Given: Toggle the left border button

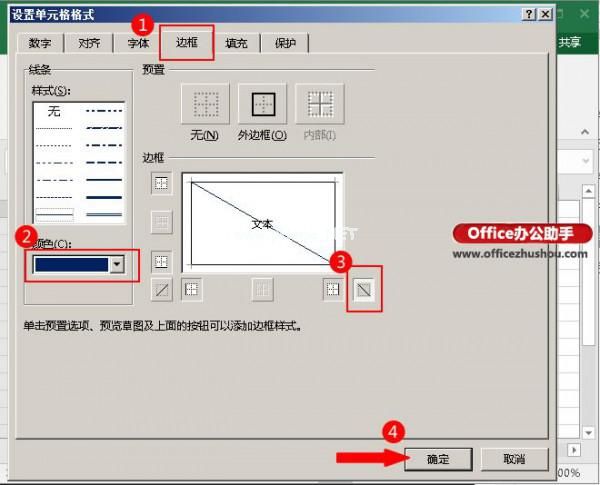Looking at the screenshot, I should click(191, 289).
